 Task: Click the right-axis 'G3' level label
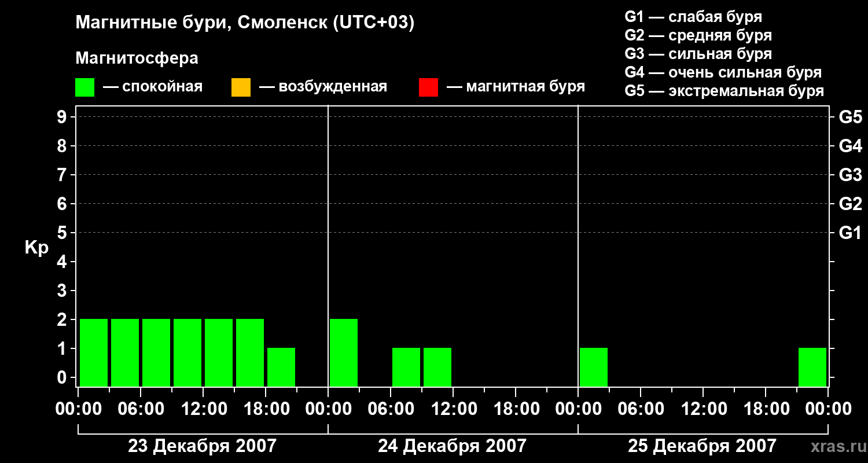coord(850,175)
